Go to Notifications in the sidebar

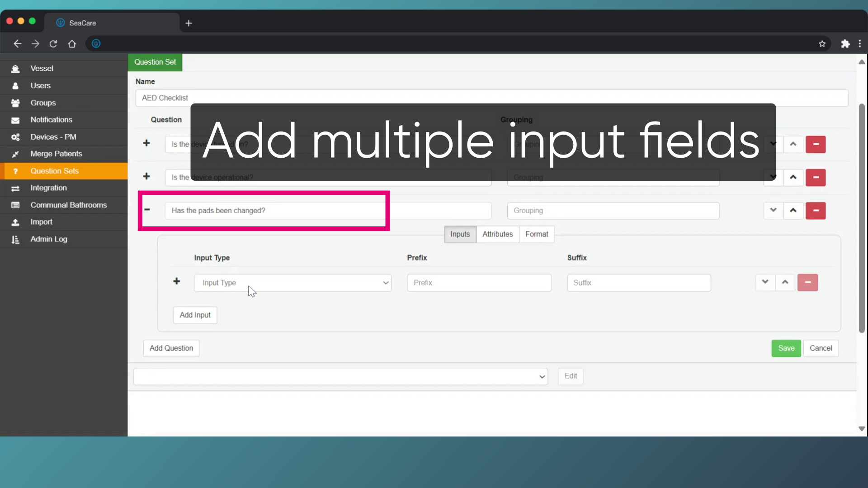click(64, 120)
